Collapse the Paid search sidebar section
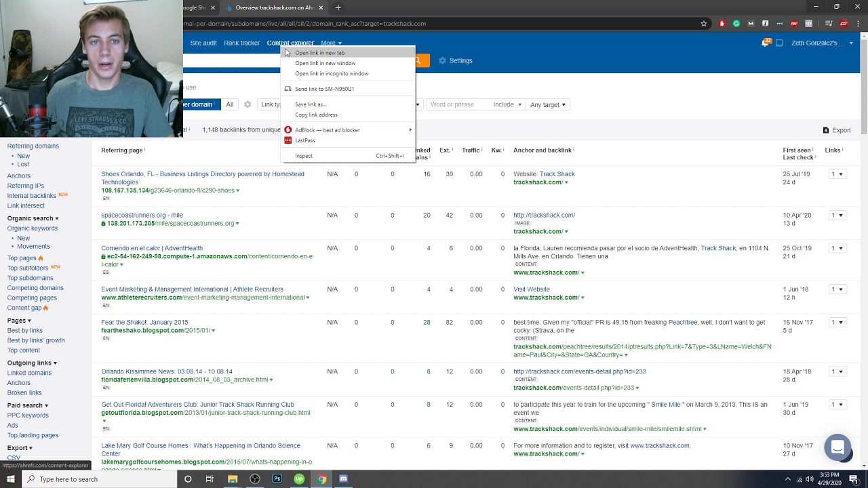 (28, 405)
